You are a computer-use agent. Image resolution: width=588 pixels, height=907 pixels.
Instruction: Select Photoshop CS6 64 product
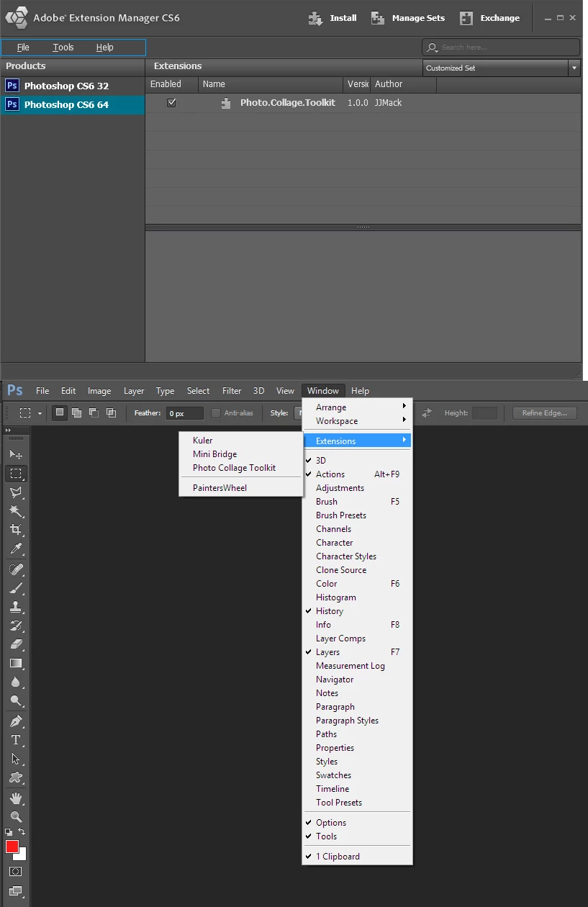[x=72, y=104]
